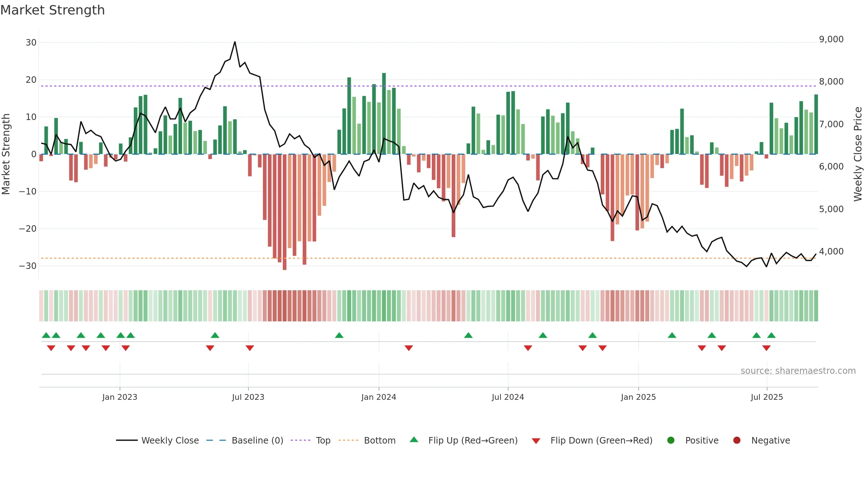Viewport: 868px width, 488px height.
Task: Click the highest peak of the Weekly Close line
Action: point(235,42)
